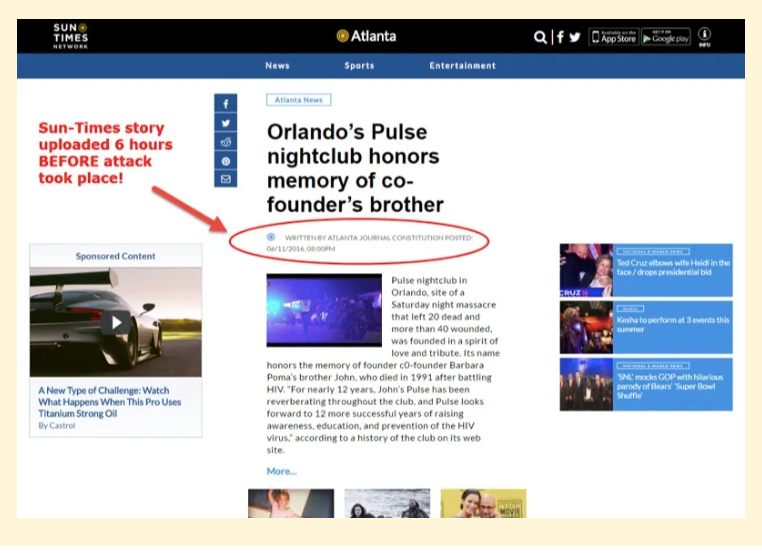Viewport: 762px width, 553px height.
Task: Click the App Store download badge
Action: point(614,36)
